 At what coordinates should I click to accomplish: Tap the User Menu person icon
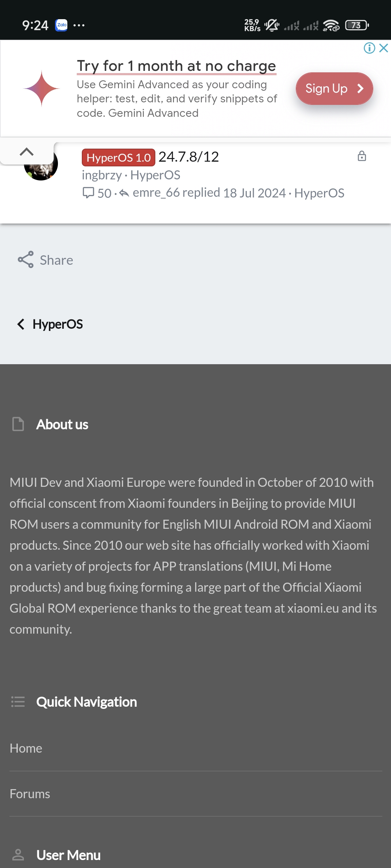[x=18, y=855]
